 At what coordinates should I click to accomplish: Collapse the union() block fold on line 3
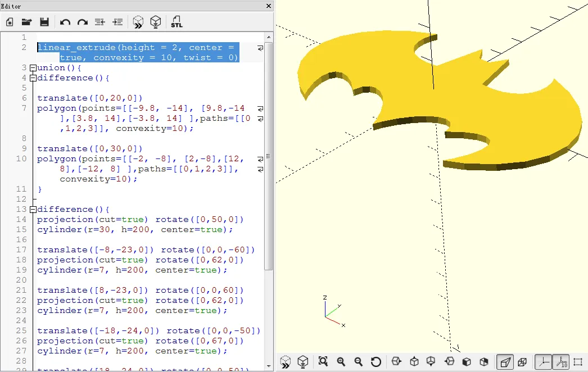[33, 68]
